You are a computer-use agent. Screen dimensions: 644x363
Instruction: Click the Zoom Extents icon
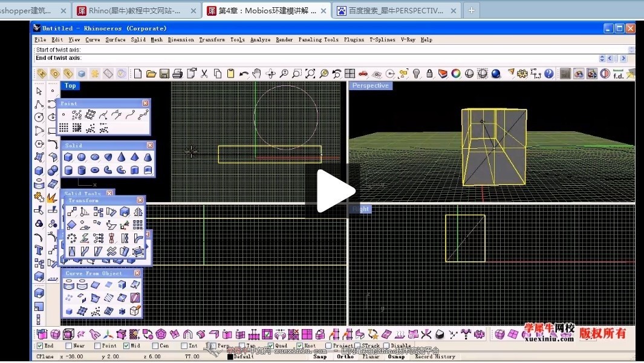point(310,74)
